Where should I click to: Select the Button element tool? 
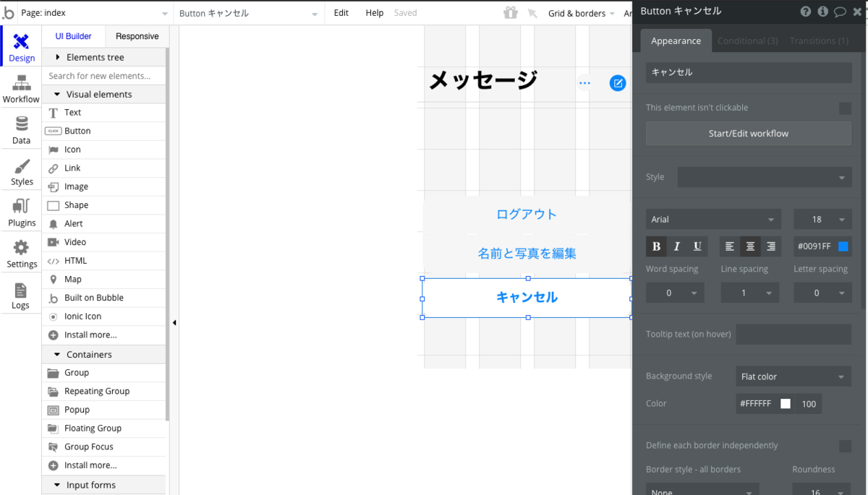click(x=104, y=131)
